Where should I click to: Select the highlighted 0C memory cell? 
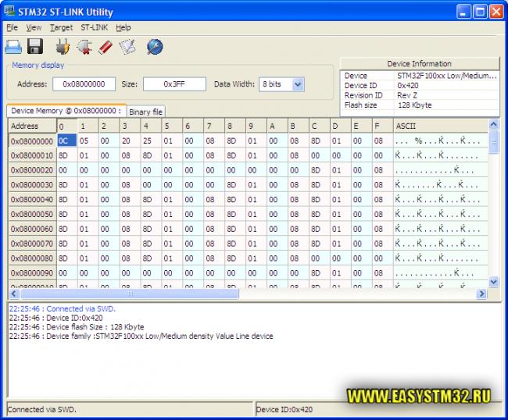tap(66, 141)
